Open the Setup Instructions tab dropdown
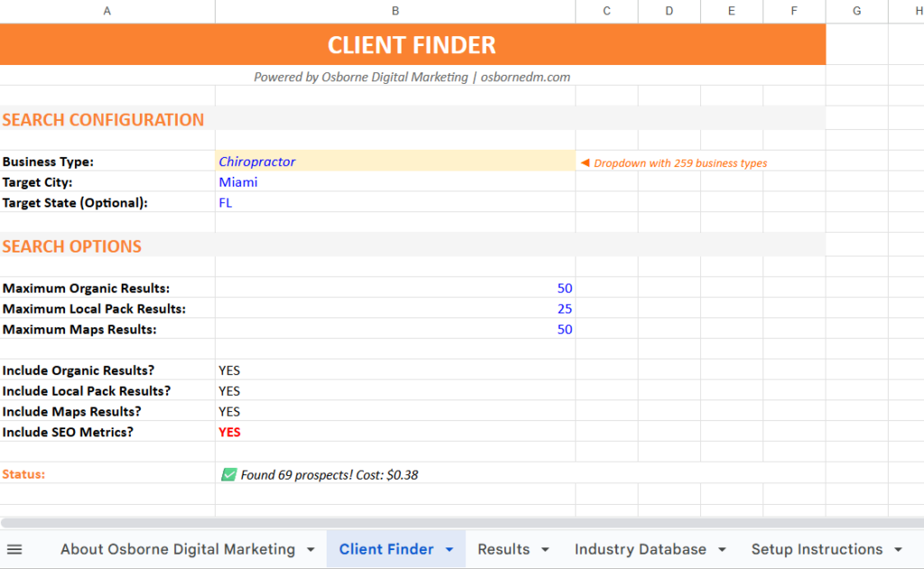Image resolution: width=924 pixels, height=569 pixels. point(897,548)
